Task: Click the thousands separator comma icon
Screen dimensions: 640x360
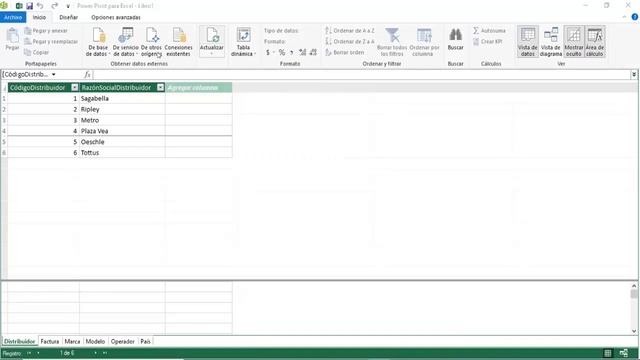Action: 291,52
